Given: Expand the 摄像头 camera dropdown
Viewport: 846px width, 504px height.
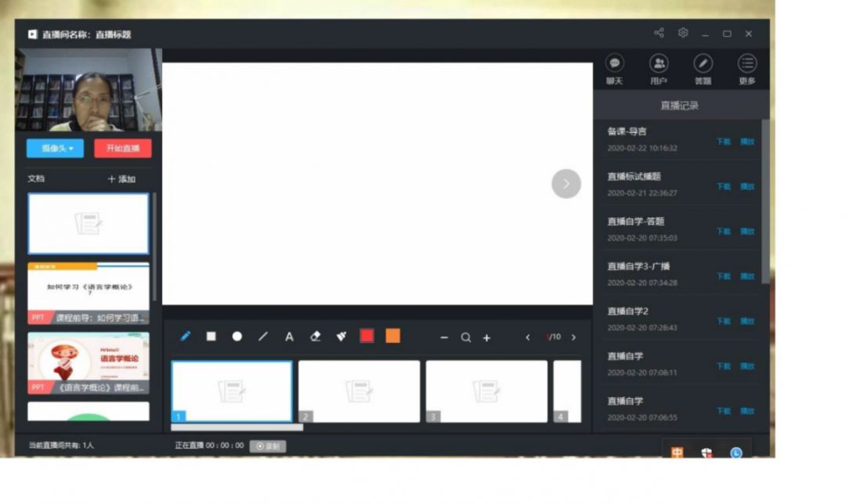Looking at the screenshot, I should pyautogui.click(x=55, y=149).
